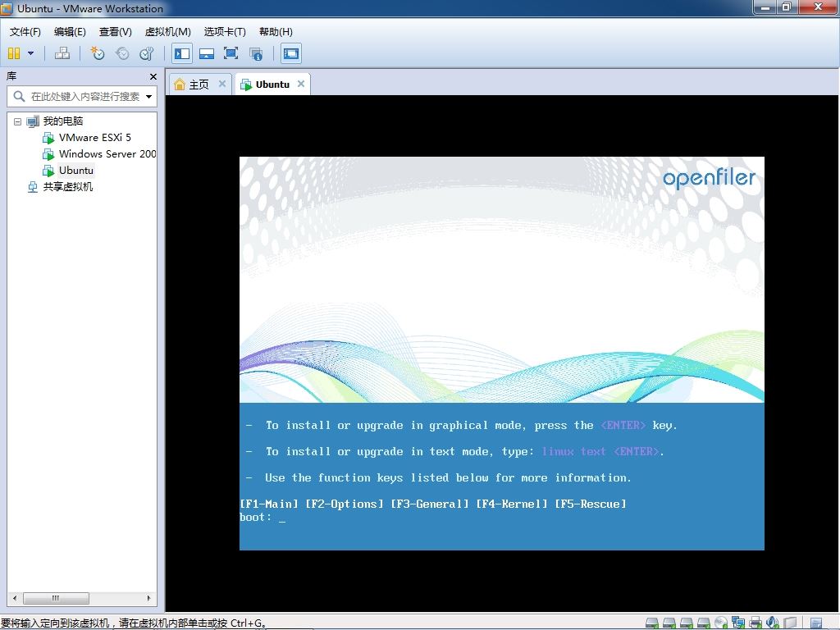Revert the VM to its snapshot
Image resolution: width=840 pixels, height=630 pixels.
tap(123, 53)
